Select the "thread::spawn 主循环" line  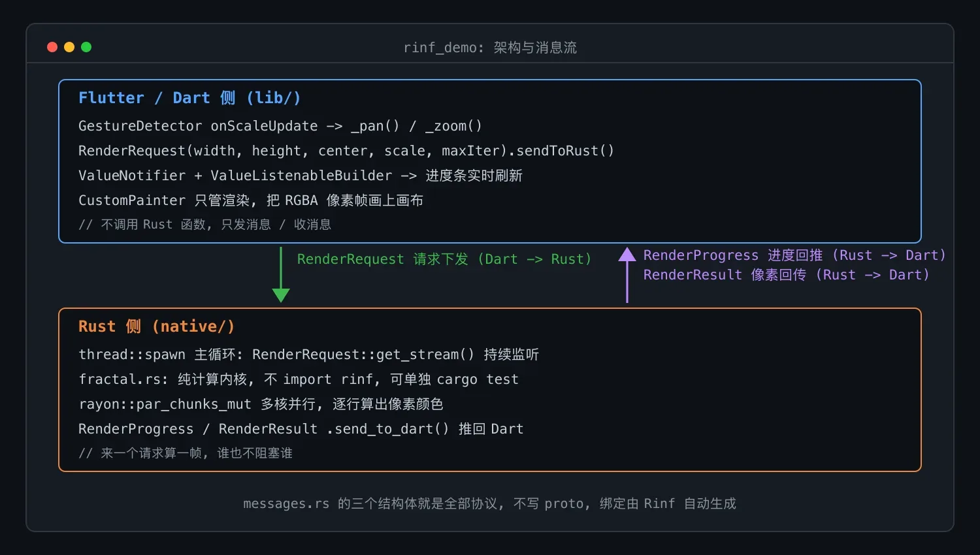tap(309, 355)
